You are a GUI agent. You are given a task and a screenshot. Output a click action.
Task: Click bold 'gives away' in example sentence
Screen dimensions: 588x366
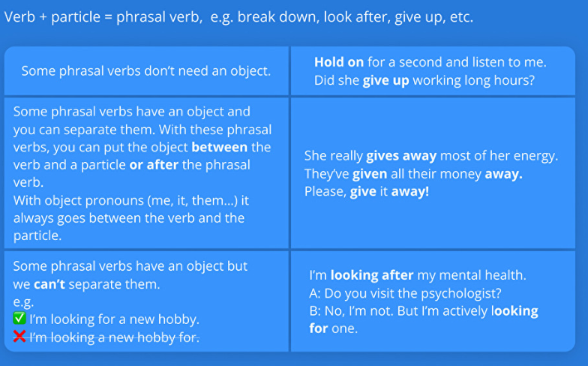point(401,156)
